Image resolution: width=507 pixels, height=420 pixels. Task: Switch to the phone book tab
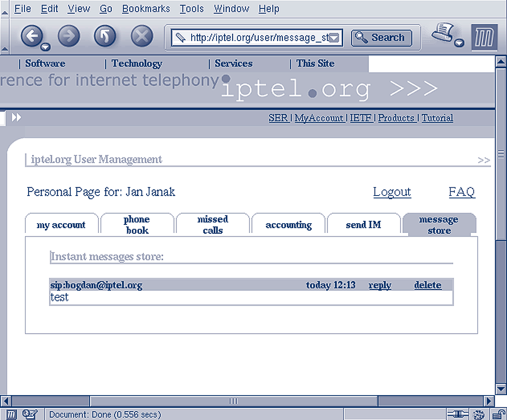pos(137,224)
